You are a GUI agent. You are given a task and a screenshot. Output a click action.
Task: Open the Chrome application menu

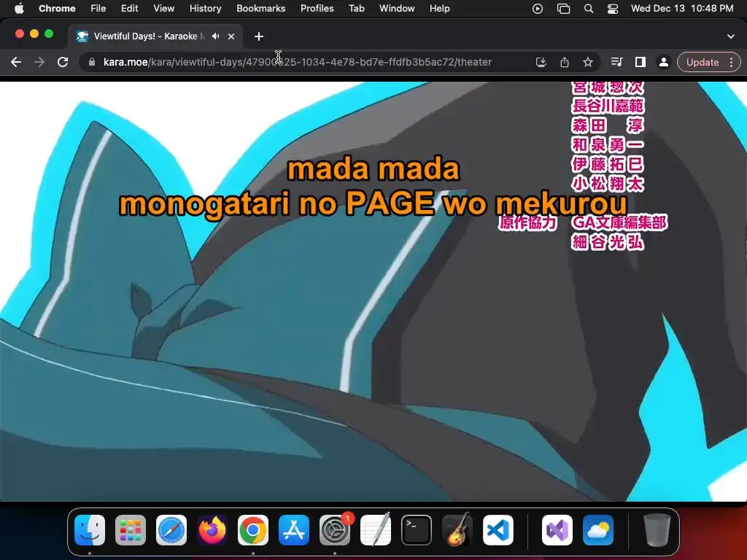[57, 8]
